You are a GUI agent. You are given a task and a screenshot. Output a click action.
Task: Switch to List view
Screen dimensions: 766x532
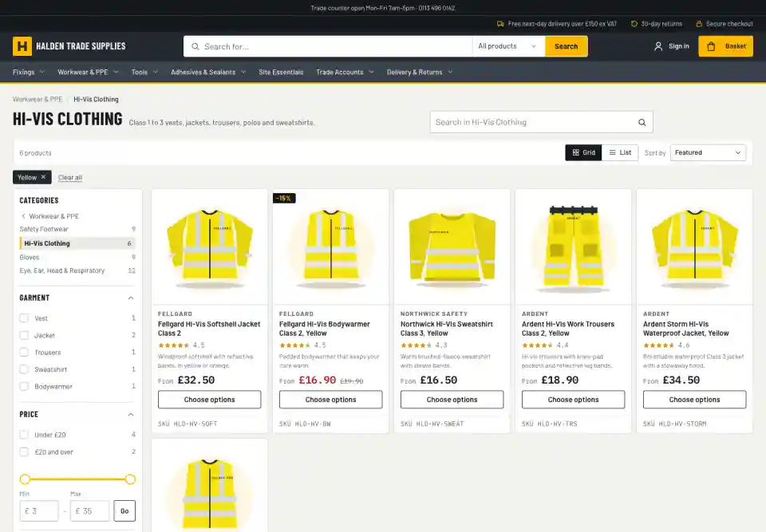click(620, 152)
